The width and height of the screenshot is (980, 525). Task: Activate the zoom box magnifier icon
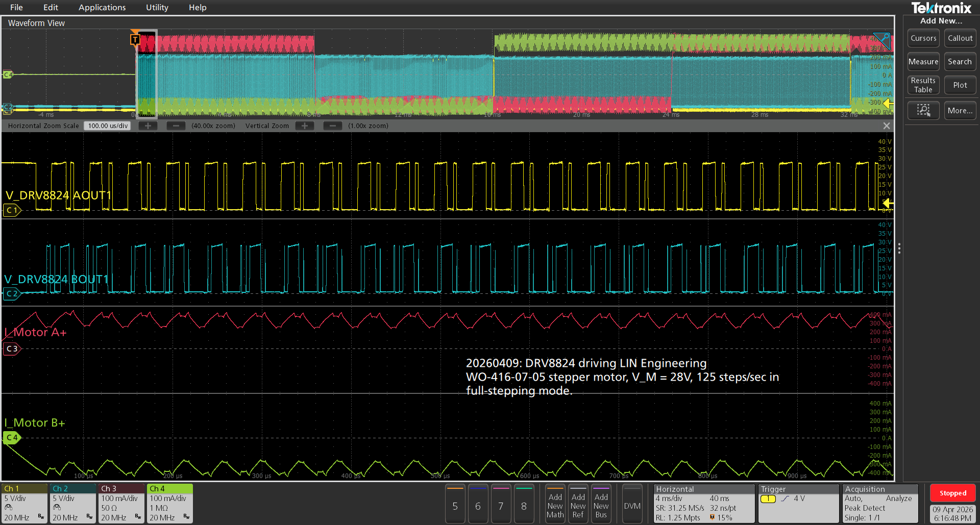[x=923, y=110]
